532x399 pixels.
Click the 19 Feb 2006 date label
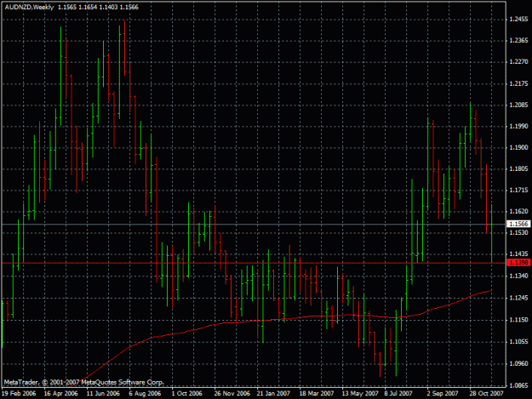coord(19,394)
